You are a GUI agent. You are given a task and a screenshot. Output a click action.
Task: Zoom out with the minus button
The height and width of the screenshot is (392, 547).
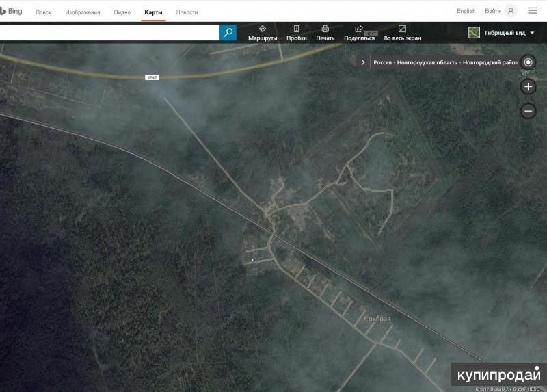click(x=528, y=111)
